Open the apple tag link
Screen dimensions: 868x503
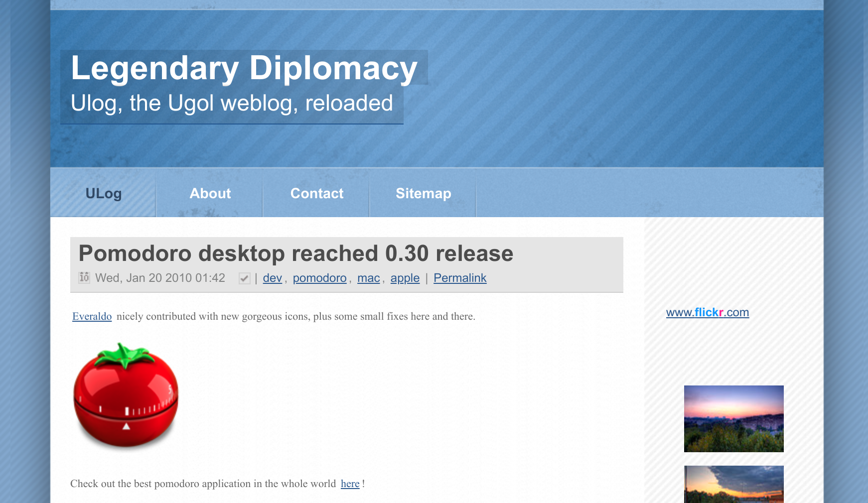pos(405,278)
